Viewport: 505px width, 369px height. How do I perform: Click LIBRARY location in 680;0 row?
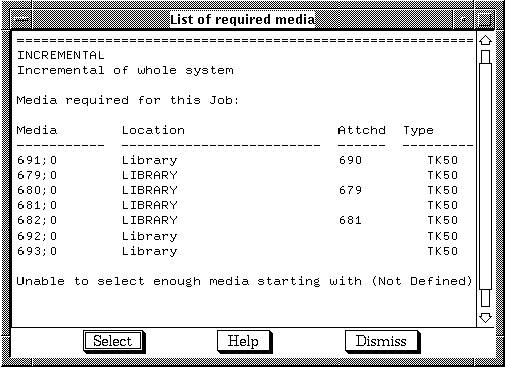tap(150, 190)
